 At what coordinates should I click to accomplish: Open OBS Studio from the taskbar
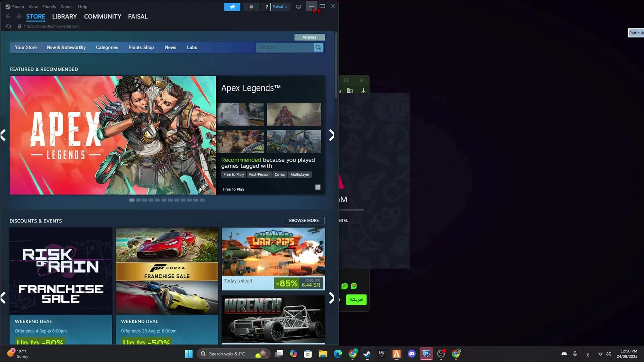click(441, 354)
